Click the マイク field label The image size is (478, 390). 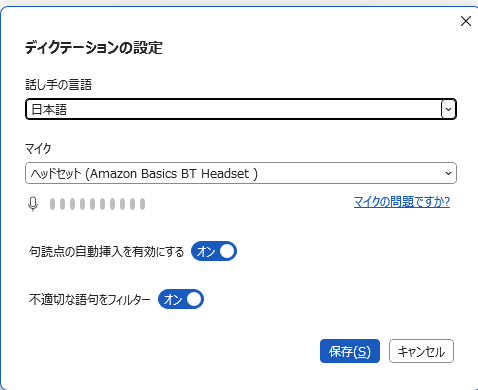[38, 149]
